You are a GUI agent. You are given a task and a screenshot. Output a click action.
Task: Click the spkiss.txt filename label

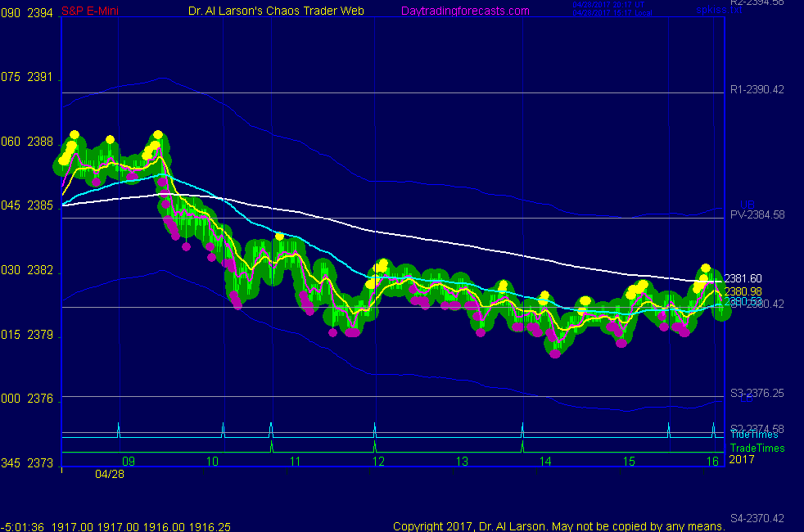(718, 9)
